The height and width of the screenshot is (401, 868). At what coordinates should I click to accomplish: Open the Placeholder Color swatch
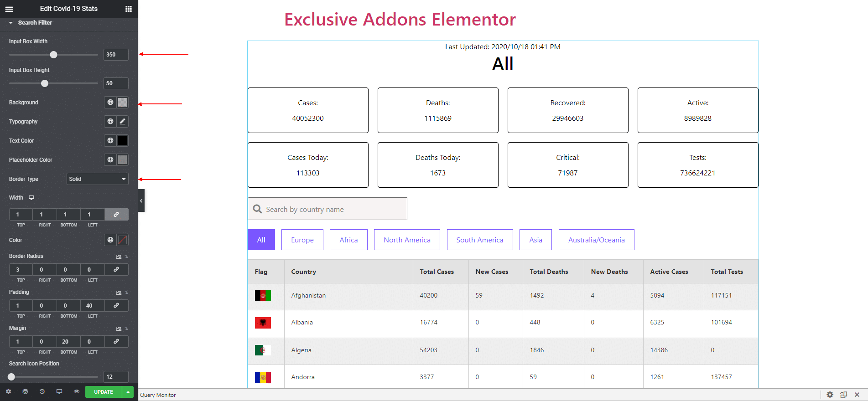123,160
